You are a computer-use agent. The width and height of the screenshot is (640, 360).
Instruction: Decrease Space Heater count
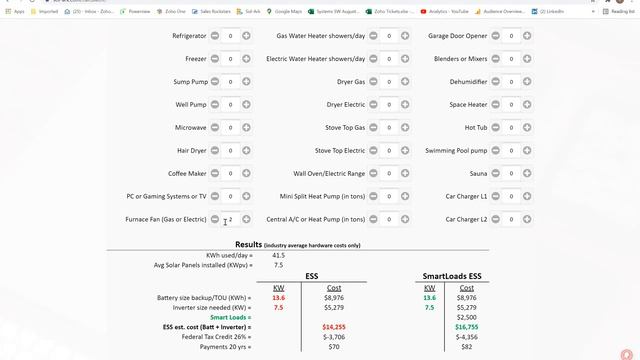[x=496, y=104]
